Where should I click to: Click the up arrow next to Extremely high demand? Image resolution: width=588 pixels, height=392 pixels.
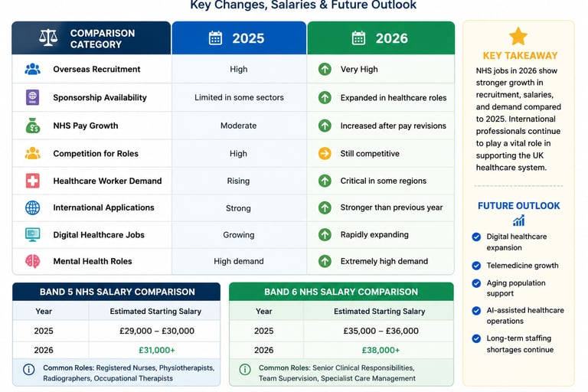[x=325, y=261]
